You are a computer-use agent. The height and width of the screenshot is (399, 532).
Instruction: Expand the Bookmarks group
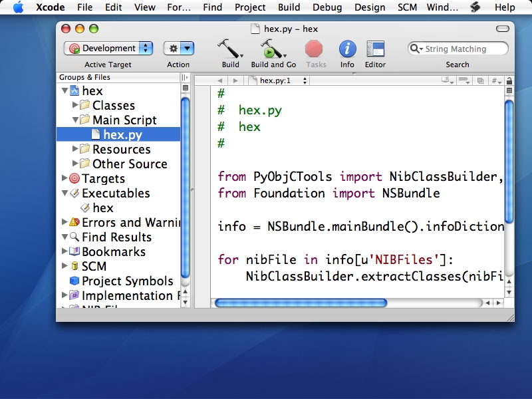65,251
